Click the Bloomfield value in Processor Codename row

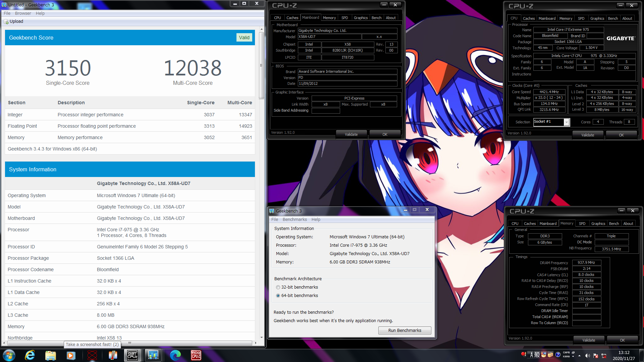point(108,269)
